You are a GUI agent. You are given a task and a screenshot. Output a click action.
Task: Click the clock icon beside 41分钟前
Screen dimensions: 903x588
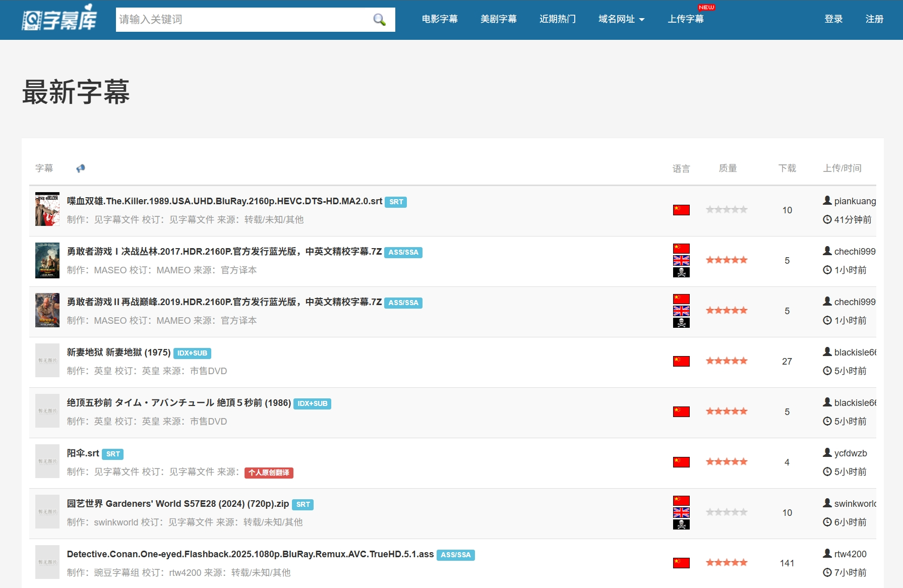pyautogui.click(x=827, y=219)
